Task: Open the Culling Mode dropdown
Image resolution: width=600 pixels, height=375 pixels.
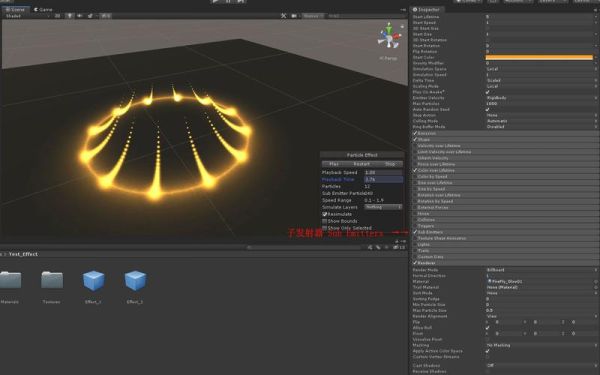Action: 541,121
